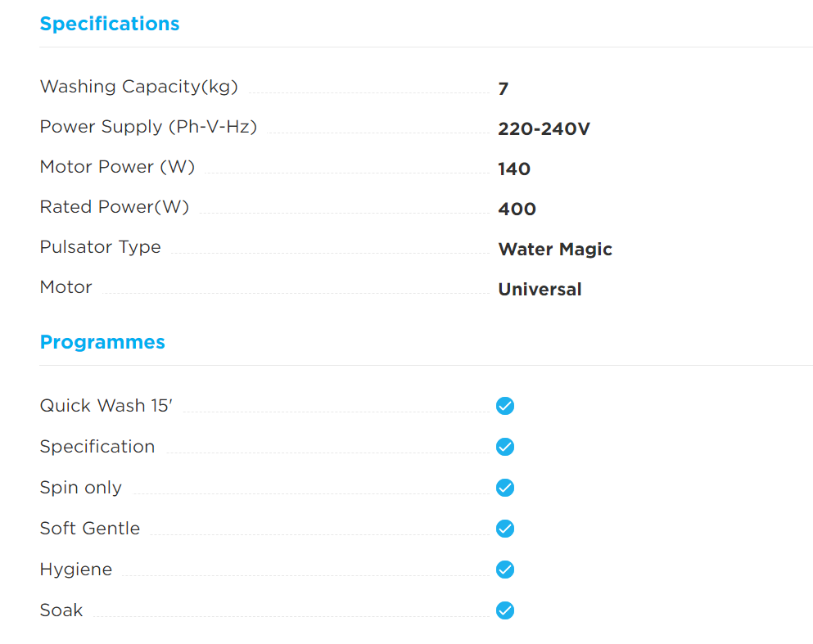Click the Quick Wash 15' programme label

click(x=106, y=406)
